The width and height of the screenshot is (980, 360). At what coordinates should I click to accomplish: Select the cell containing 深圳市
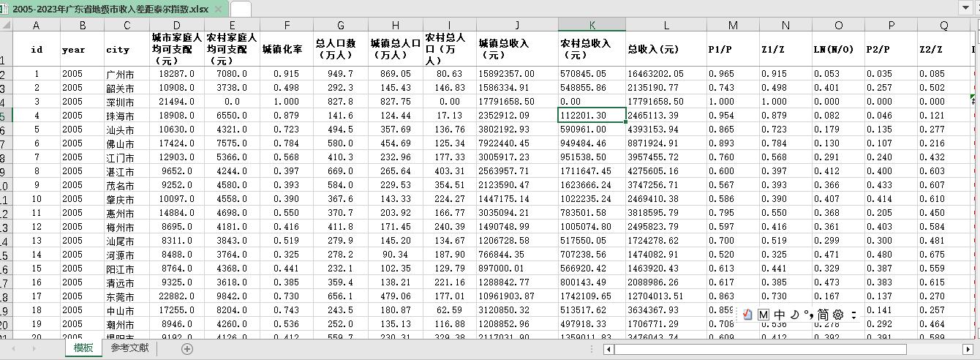(127, 102)
